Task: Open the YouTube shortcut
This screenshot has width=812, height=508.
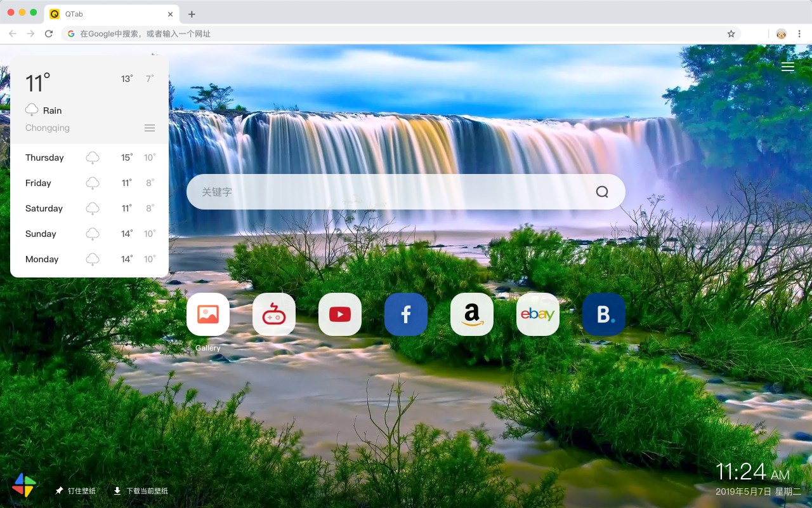Action: pos(340,314)
